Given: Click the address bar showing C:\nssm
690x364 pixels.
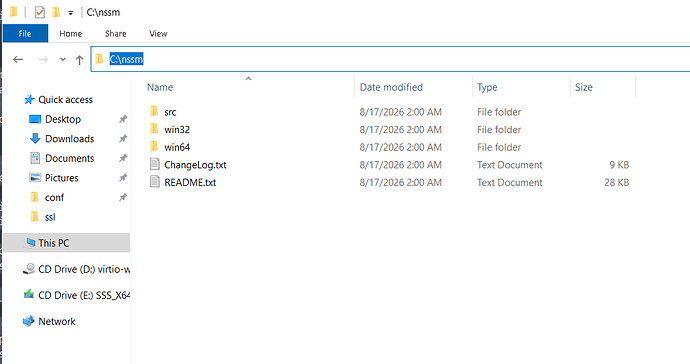Looking at the screenshot, I should click(x=390, y=59).
